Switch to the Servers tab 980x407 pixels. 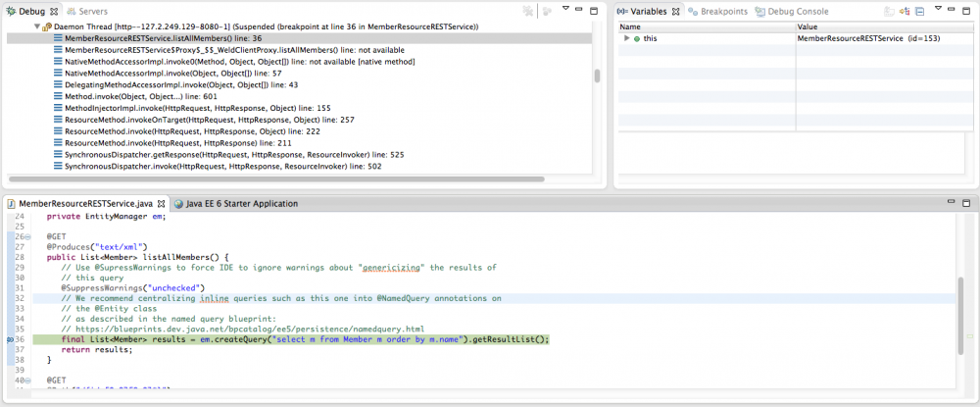tap(86, 11)
